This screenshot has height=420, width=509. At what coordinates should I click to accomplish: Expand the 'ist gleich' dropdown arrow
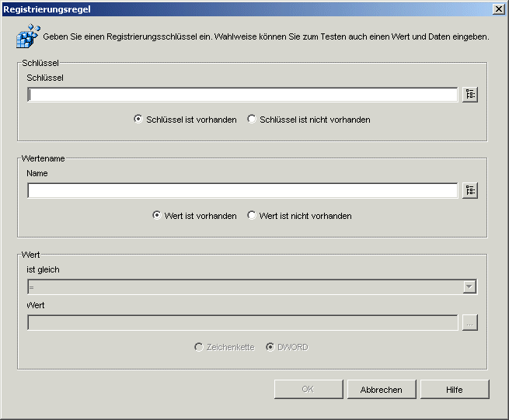[x=469, y=287]
